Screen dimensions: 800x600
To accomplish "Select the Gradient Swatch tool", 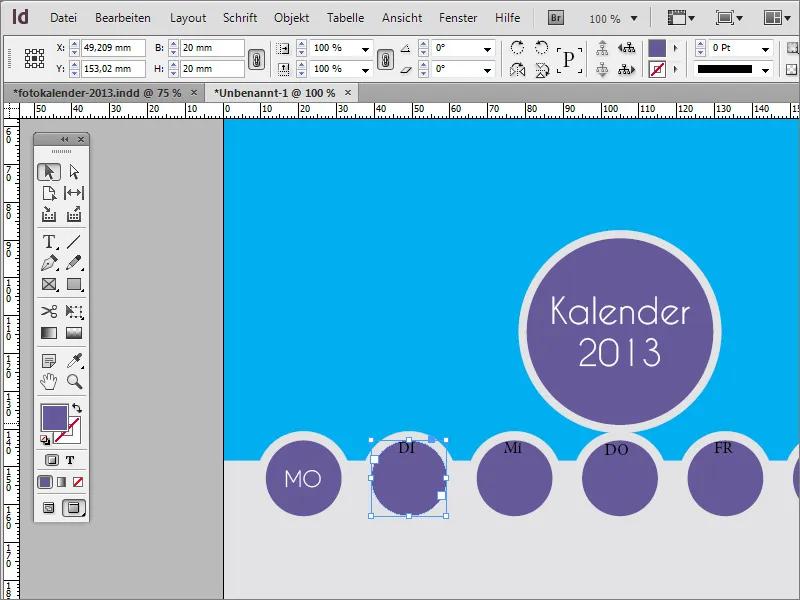I will (x=49, y=333).
